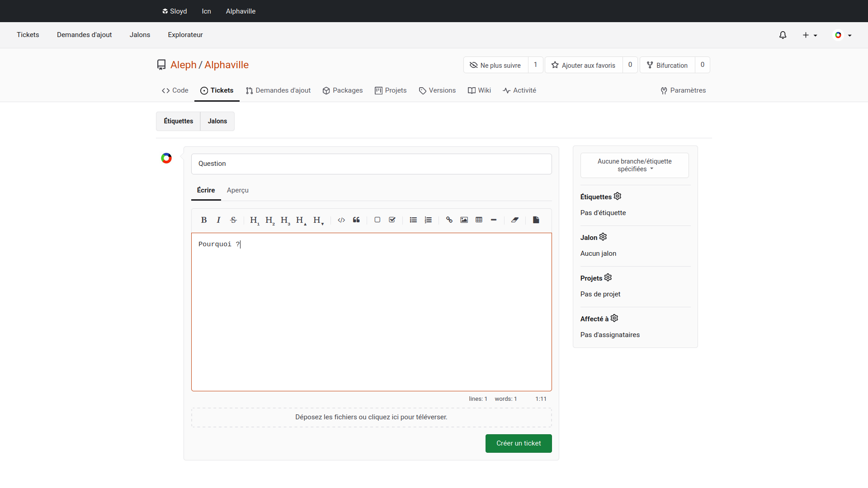The image size is (868, 488).
Task: Apply strikethrough formatting
Action: [233, 220]
